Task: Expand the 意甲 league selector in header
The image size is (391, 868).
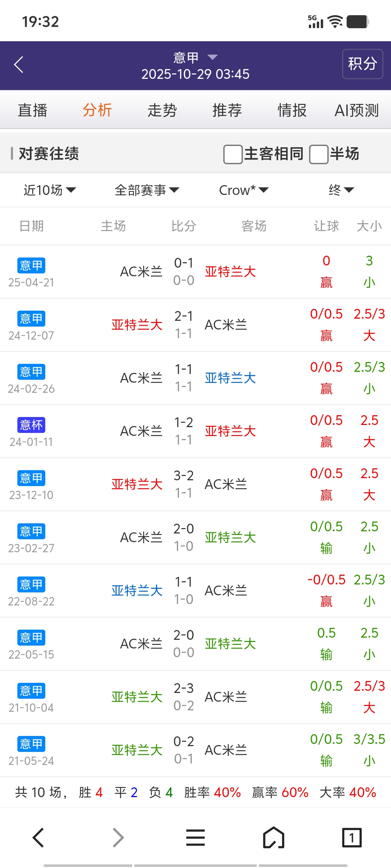Action: coord(195,58)
